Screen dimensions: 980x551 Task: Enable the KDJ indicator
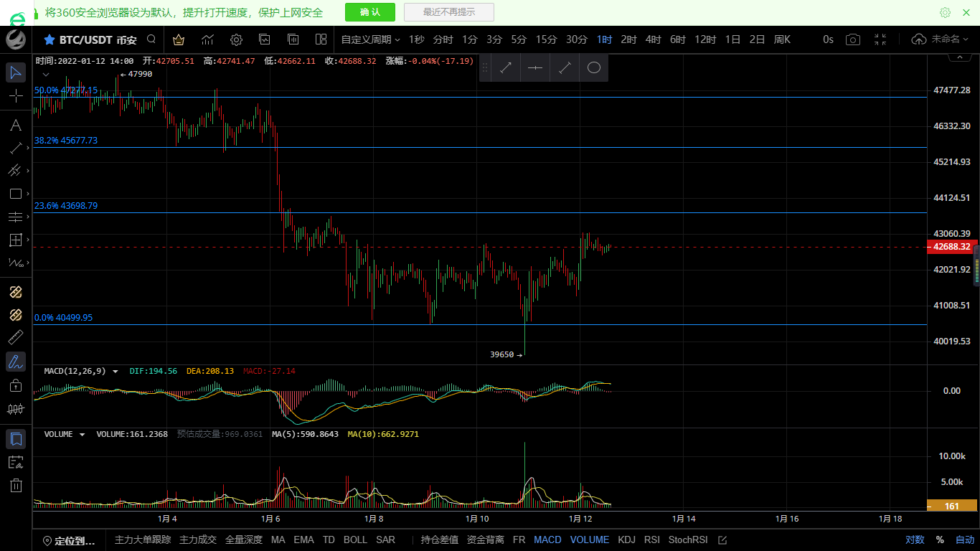(x=626, y=540)
